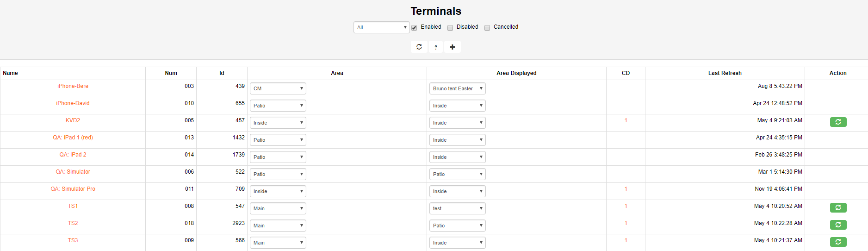
Task: Expand Area dropdown for iPhone-Bere
Action: (278, 88)
